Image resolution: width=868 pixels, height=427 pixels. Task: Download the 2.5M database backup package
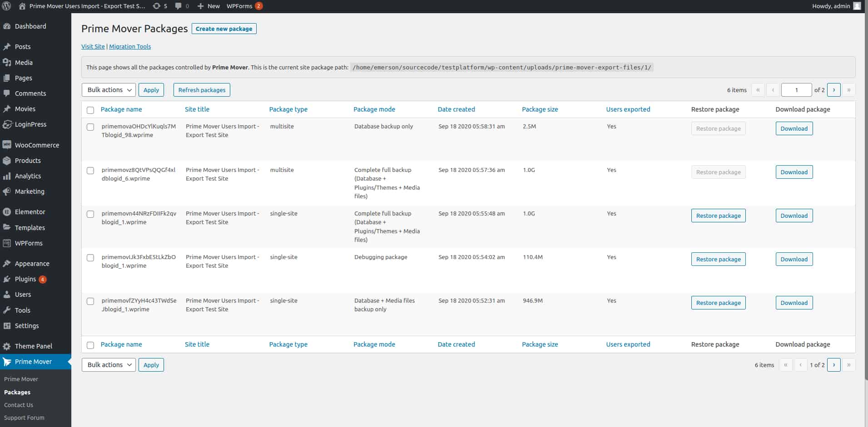794,128
